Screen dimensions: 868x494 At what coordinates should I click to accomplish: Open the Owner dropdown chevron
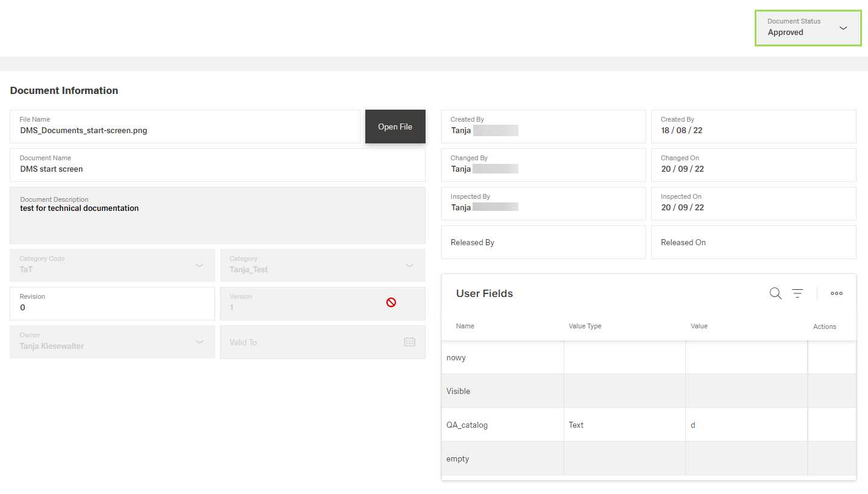click(x=199, y=342)
